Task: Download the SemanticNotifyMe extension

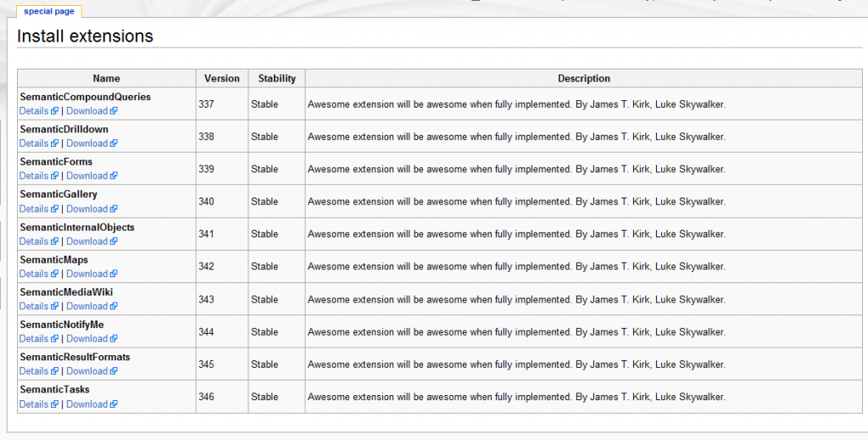Action: [92, 339]
